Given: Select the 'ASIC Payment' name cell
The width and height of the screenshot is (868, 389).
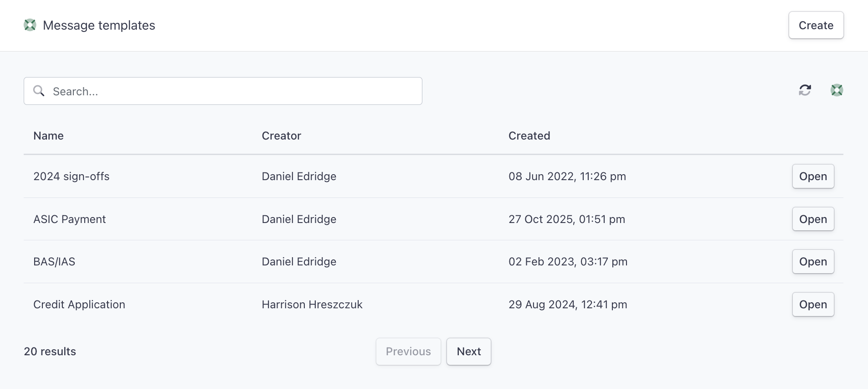Looking at the screenshot, I should tap(69, 219).
